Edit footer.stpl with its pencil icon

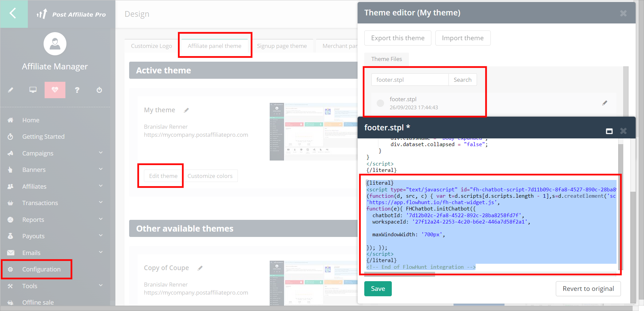[604, 103]
